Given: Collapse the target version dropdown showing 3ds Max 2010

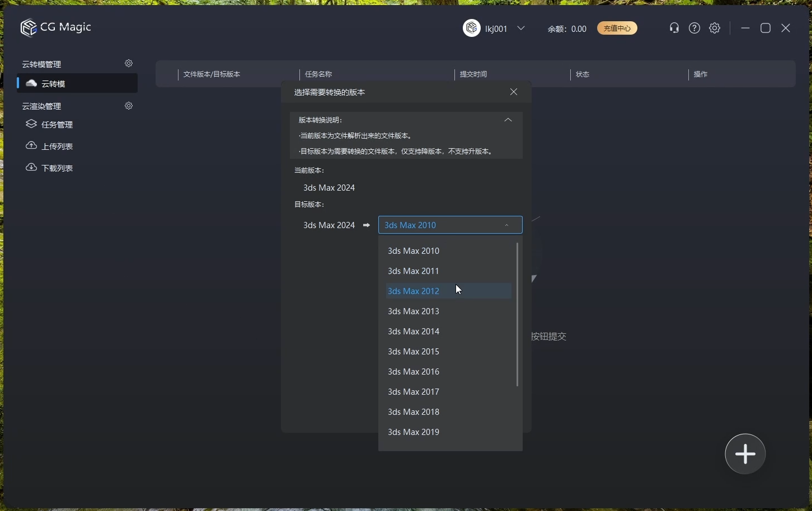Looking at the screenshot, I should click(x=506, y=225).
